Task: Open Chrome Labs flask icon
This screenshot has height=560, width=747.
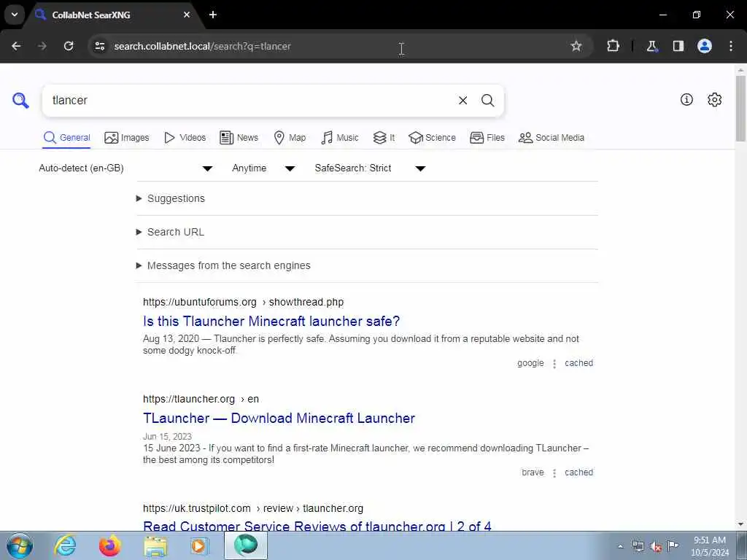Action: pos(651,46)
